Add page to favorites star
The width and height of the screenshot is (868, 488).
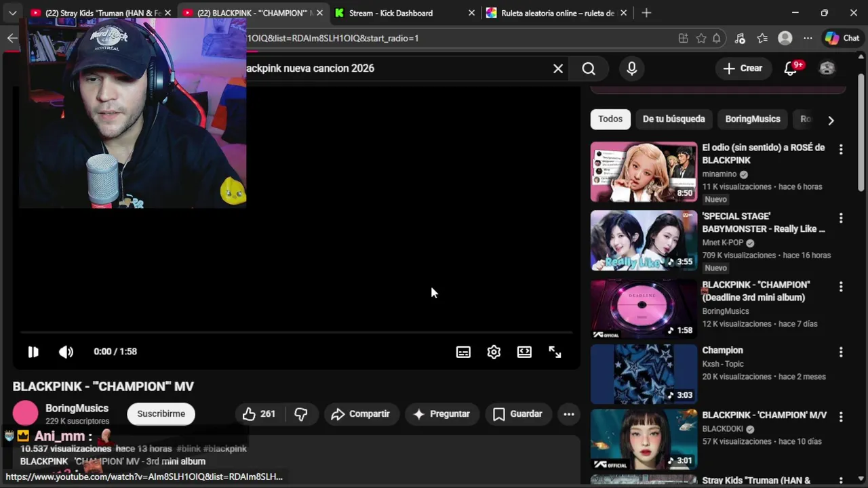tap(701, 39)
